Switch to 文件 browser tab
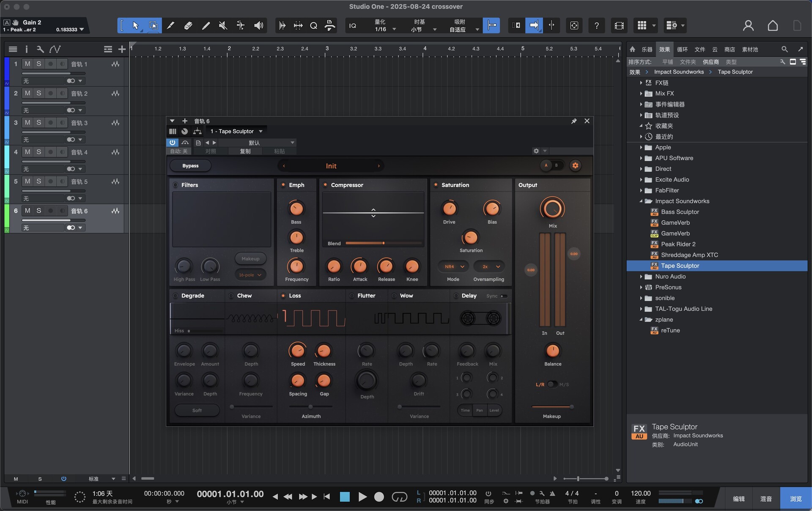The width and height of the screenshot is (812, 511). (x=700, y=49)
